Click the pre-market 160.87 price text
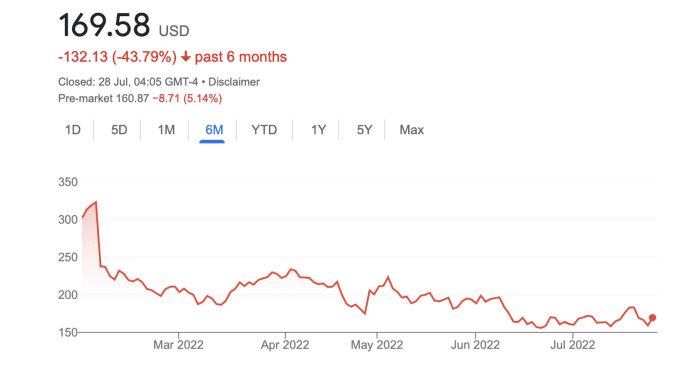This screenshot has height=367, width=700. point(132,99)
